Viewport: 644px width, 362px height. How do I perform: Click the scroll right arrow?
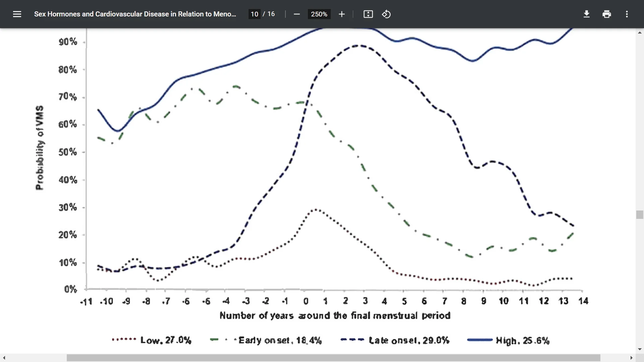(x=631, y=358)
